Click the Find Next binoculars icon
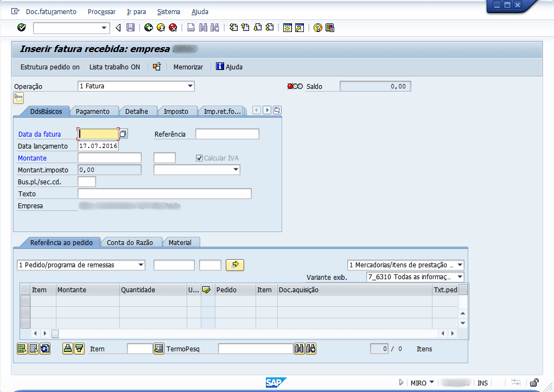Viewport: 554px width, 392px height. click(x=215, y=28)
